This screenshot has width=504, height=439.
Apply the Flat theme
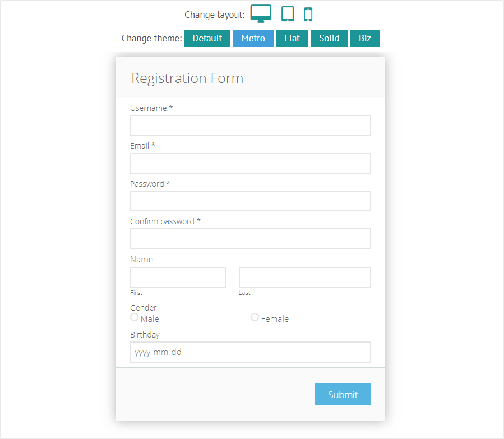point(292,38)
